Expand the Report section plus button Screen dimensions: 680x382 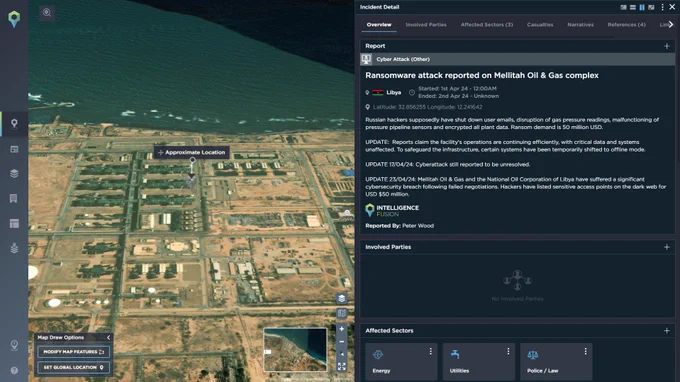click(667, 46)
